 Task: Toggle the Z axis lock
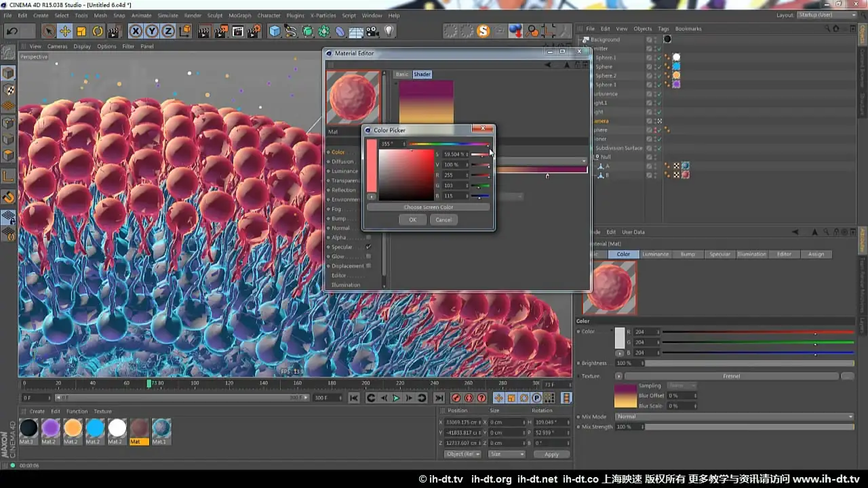pyautogui.click(x=167, y=31)
